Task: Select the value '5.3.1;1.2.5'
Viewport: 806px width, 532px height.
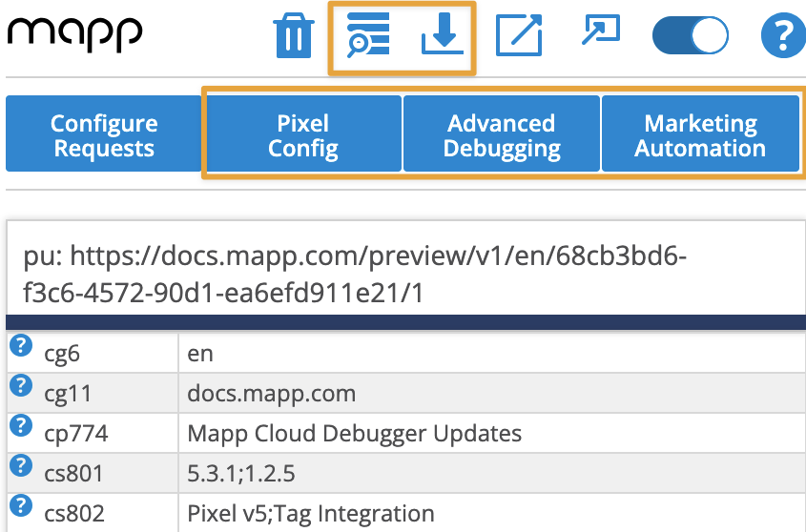Action: point(241,474)
